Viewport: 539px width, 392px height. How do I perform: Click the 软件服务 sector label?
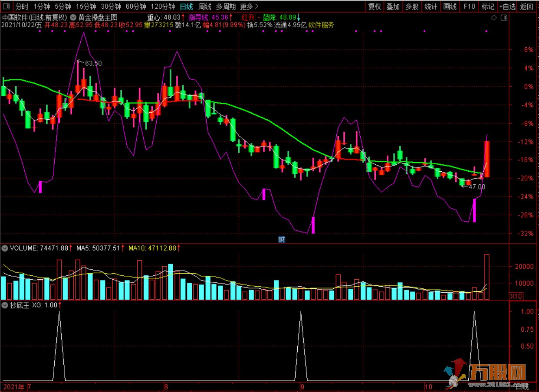pos(322,25)
